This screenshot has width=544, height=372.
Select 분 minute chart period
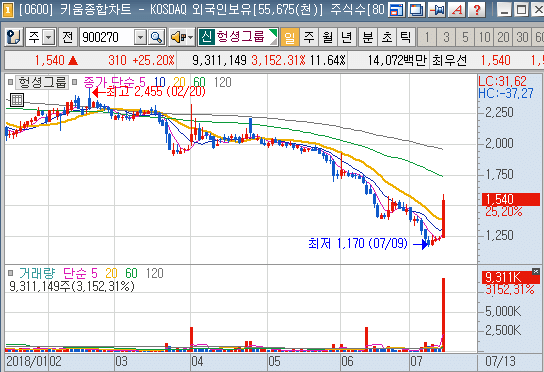[x=368, y=37]
